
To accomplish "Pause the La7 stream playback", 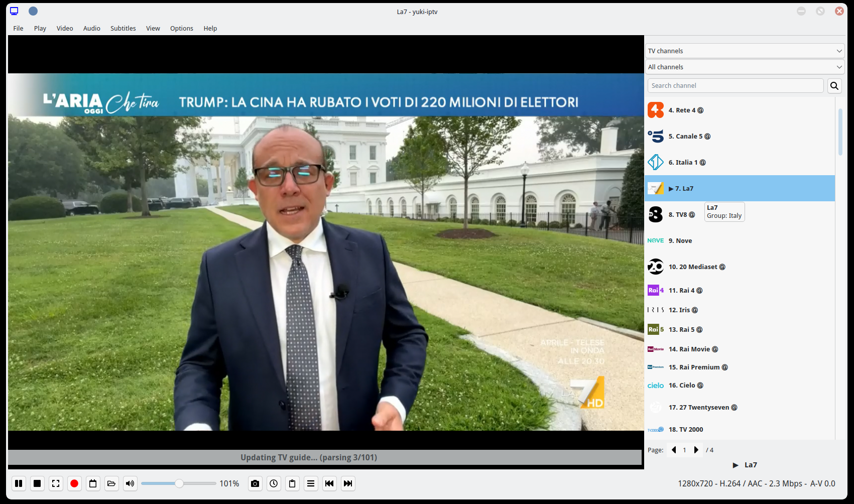I will [19, 483].
